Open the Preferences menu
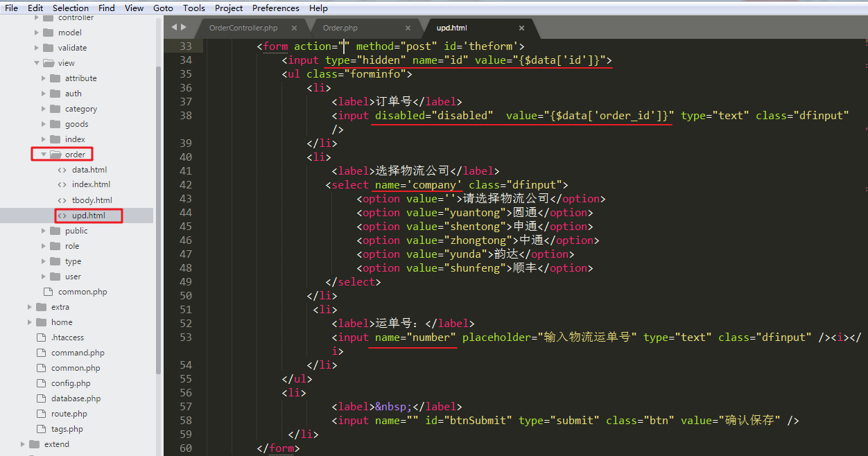 (x=276, y=8)
